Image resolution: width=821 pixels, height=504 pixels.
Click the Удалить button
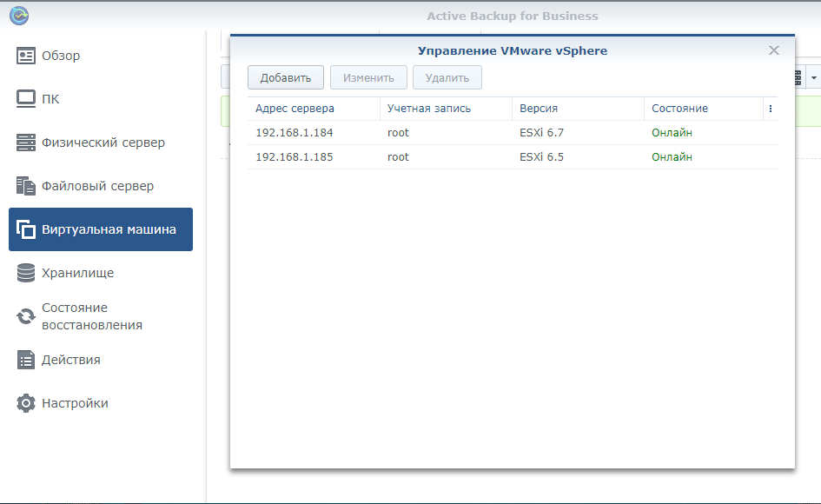coord(447,77)
